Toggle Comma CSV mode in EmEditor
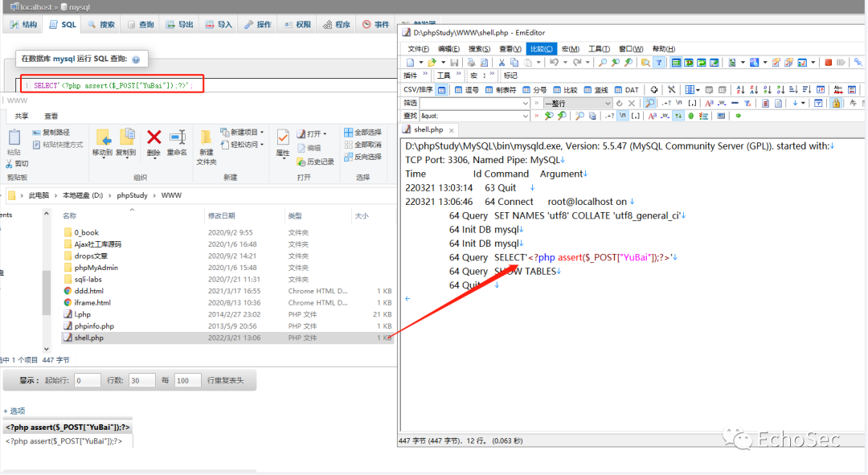The height and width of the screenshot is (475, 868). pyautogui.click(x=467, y=90)
